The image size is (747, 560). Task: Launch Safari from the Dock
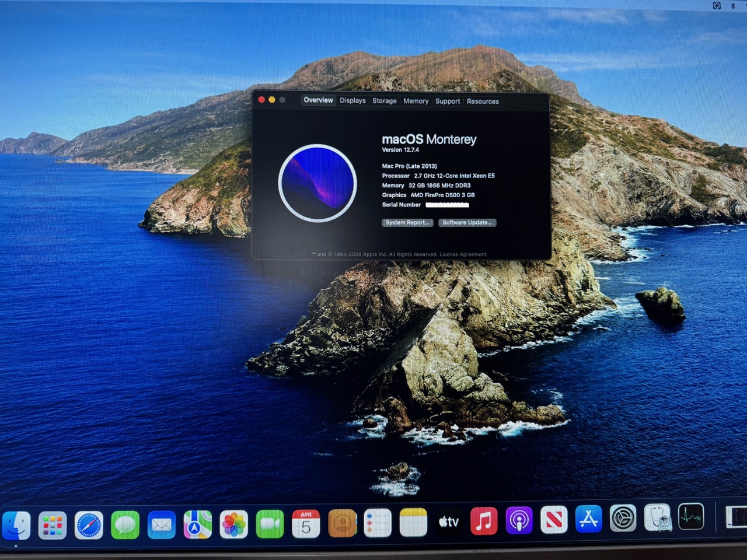[x=89, y=525]
